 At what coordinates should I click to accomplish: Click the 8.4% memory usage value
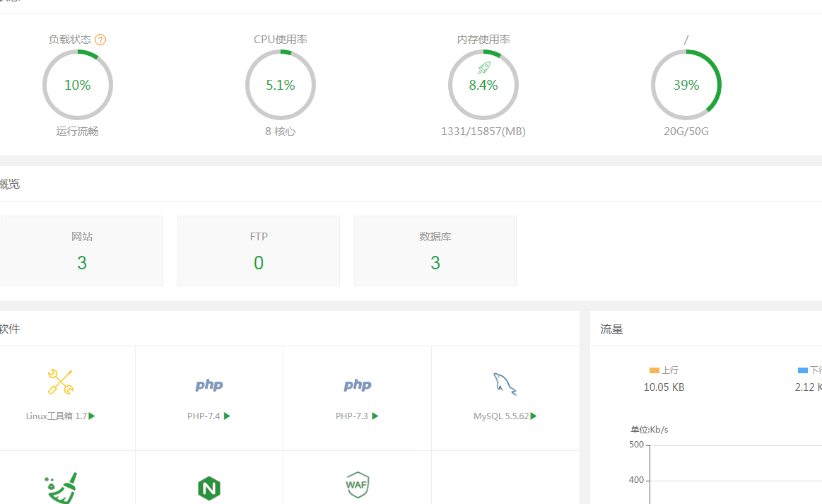483,85
